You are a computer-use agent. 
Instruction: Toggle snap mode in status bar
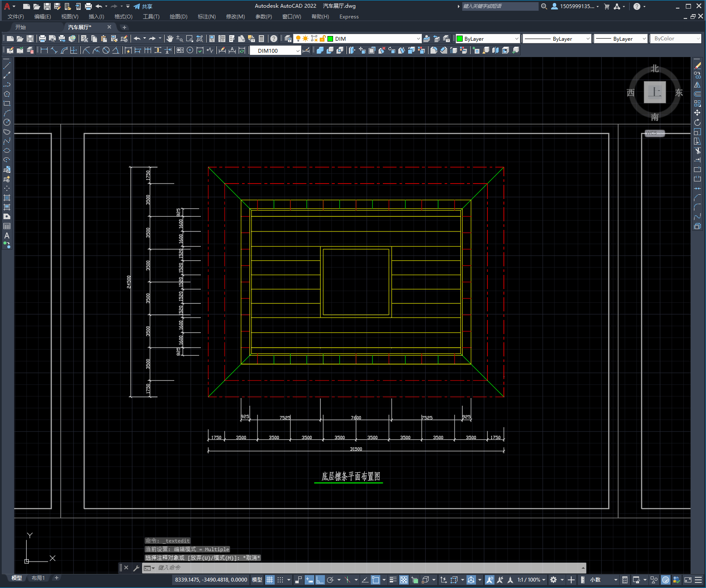pyautogui.click(x=280, y=580)
